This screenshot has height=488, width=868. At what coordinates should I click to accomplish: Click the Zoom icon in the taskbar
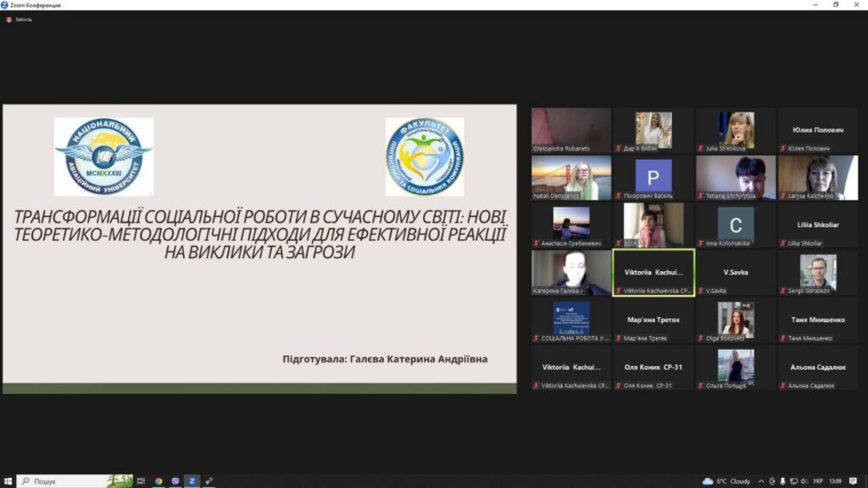[x=192, y=480]
